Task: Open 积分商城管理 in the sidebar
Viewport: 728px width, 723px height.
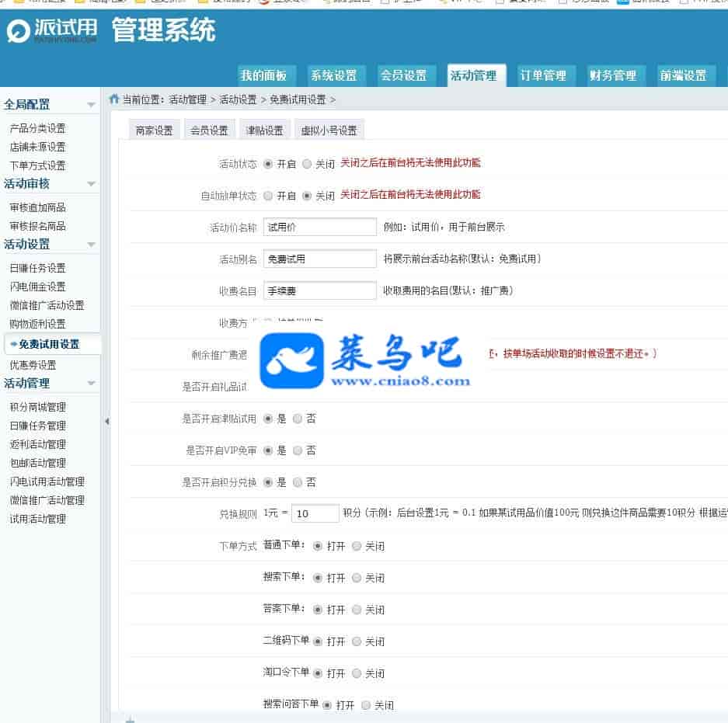Action: point(37,407)
